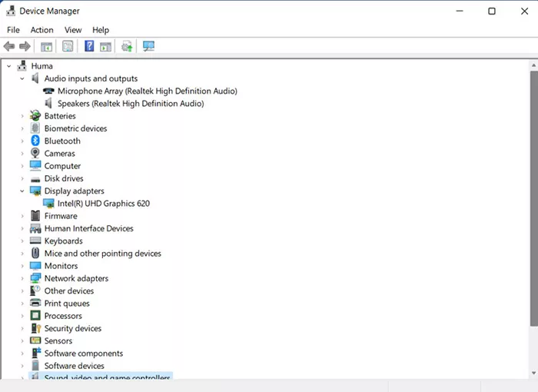Toggle the show/hide console tree icon
Image resolution: width=538 pixels, height=392 pixels.
pos(46,46)
